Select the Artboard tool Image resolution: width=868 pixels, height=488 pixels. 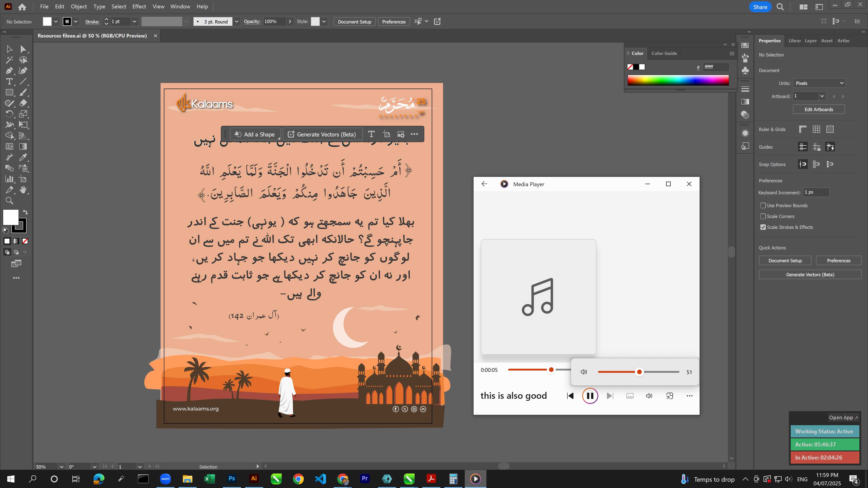[23, 179]
